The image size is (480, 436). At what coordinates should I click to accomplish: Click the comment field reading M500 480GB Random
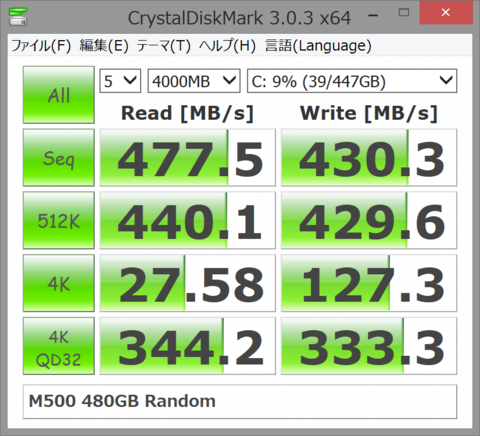(240, 402)
